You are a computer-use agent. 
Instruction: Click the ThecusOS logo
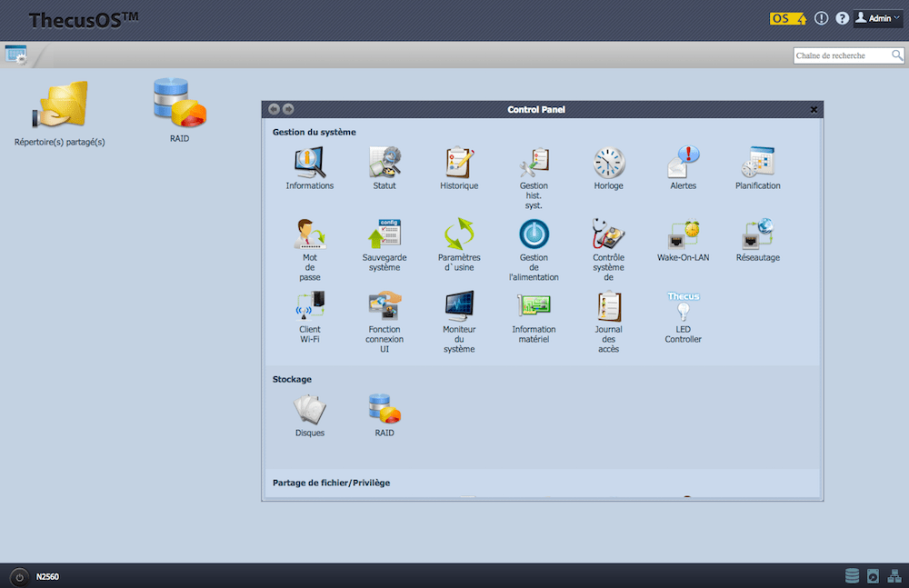tap(84, 20)
